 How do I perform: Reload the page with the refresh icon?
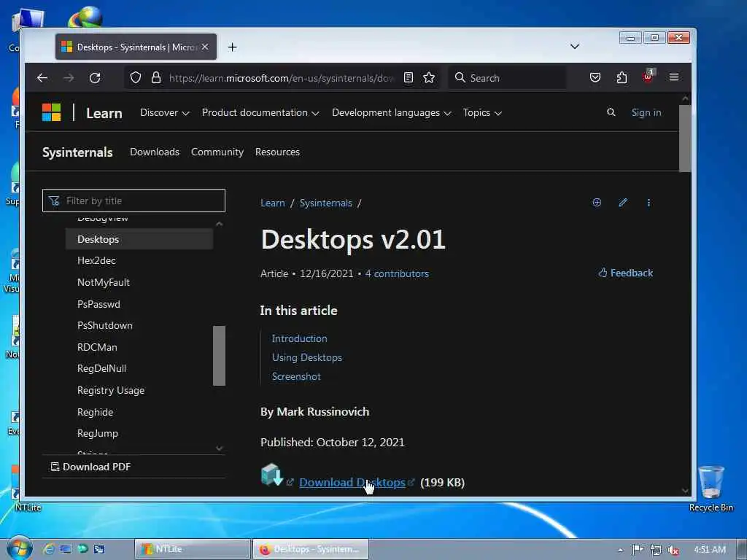point(95,77)
